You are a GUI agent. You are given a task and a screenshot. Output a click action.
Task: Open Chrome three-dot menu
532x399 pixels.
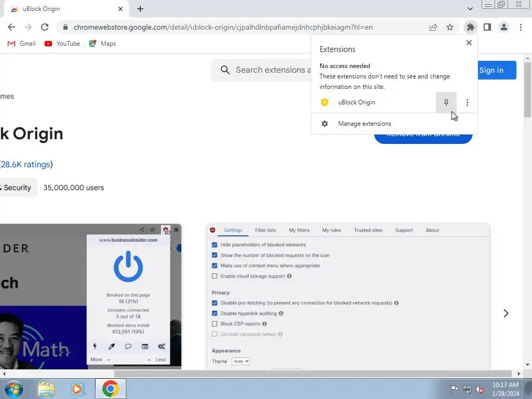521,27
